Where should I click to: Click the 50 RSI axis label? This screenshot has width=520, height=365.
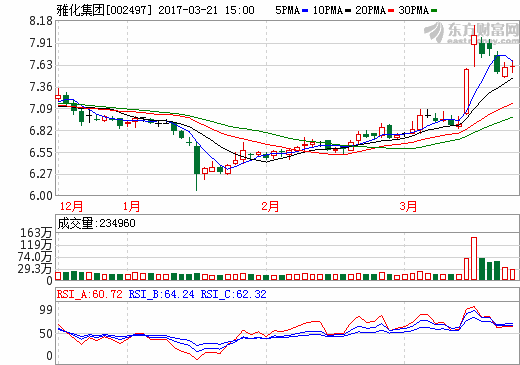point(46,334)
